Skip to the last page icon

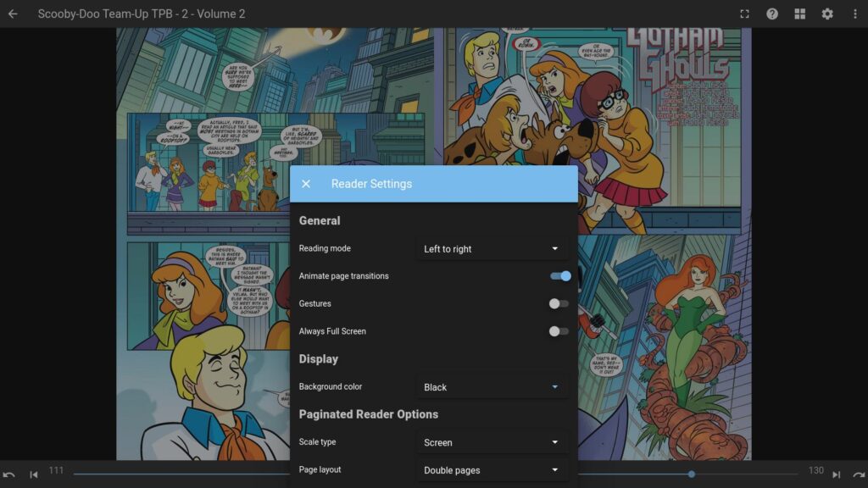(x=837, y=474)
